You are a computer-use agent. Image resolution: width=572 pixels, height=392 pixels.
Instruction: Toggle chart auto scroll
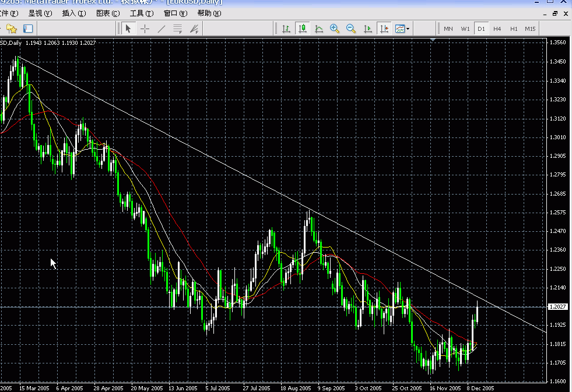pyautogui.click(x=368, y=29)
